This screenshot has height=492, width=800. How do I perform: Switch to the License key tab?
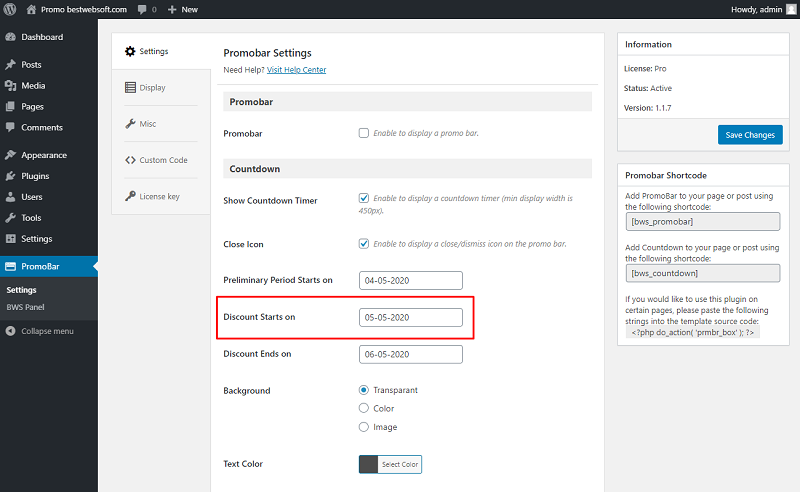tap(161, 196)
